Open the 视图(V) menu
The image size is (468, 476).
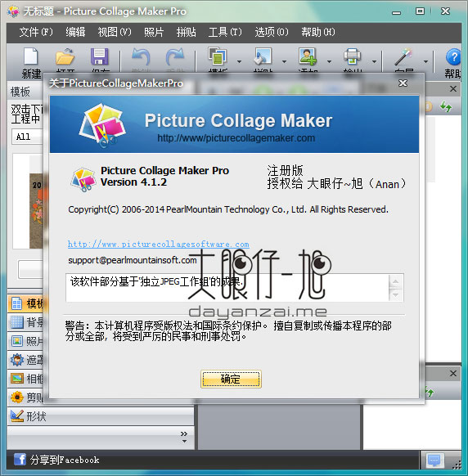tap(115, 32)
